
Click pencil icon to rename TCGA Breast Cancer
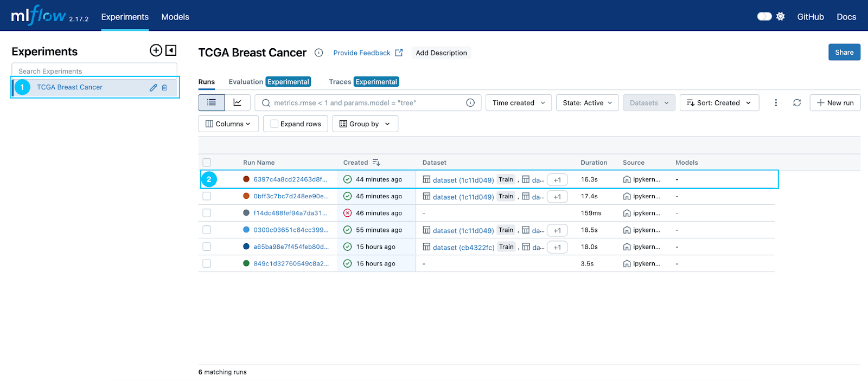click(153, 88)
